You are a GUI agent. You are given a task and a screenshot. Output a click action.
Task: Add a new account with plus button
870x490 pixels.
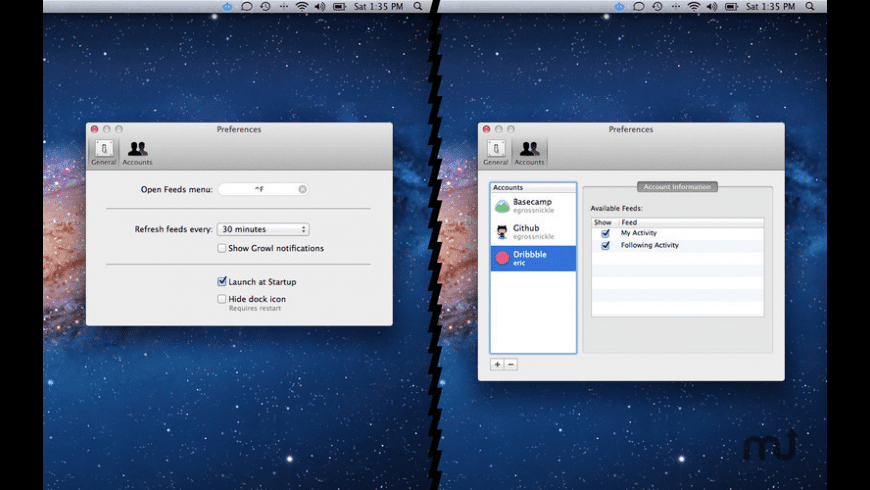[x=497, y=365]
